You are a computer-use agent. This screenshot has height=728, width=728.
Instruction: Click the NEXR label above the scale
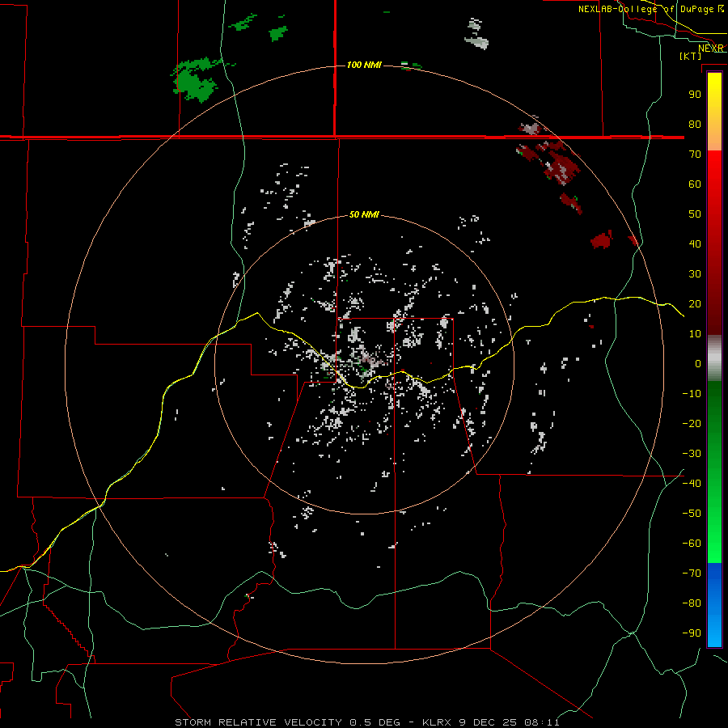tap(711, 49)
